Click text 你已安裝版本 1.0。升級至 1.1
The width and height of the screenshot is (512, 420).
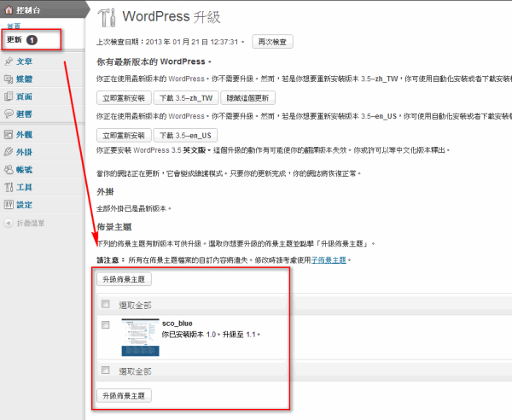pyautogui.click(x=211, y=335)
